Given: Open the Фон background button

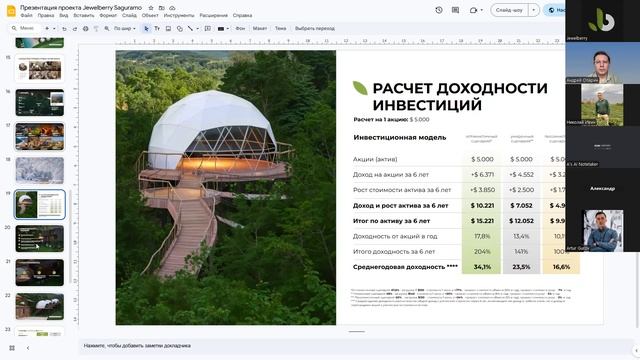Looking at the screenshot, I should point(240,29).
